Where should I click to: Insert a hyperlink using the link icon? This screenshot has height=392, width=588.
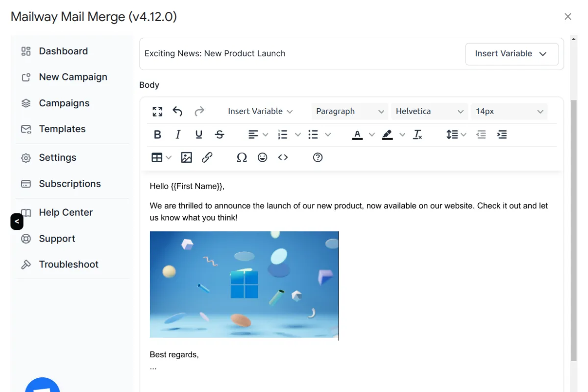[x=207, y=157]
